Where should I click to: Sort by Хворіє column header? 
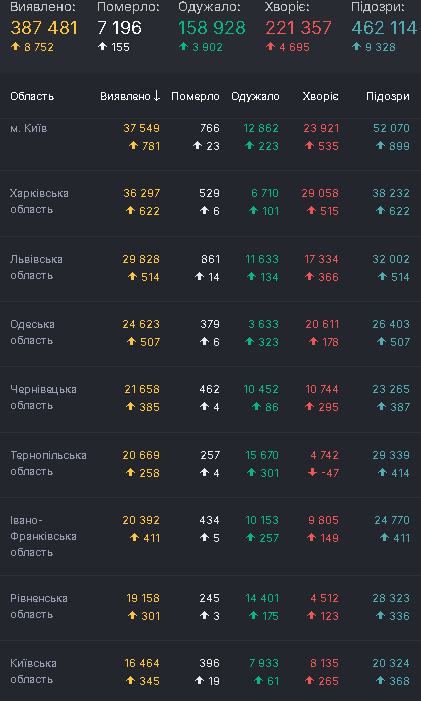pyautogui.click(x=320, y=96)
